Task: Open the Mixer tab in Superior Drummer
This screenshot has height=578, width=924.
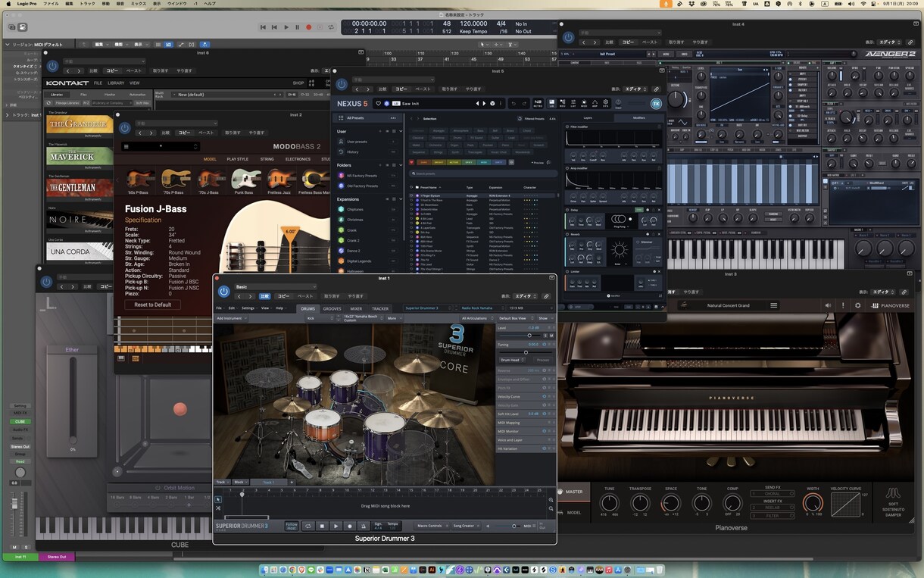Action: coord(356,309)
